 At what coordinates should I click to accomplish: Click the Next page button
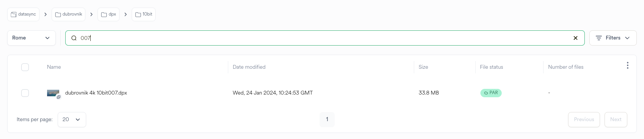pos(616,120)
